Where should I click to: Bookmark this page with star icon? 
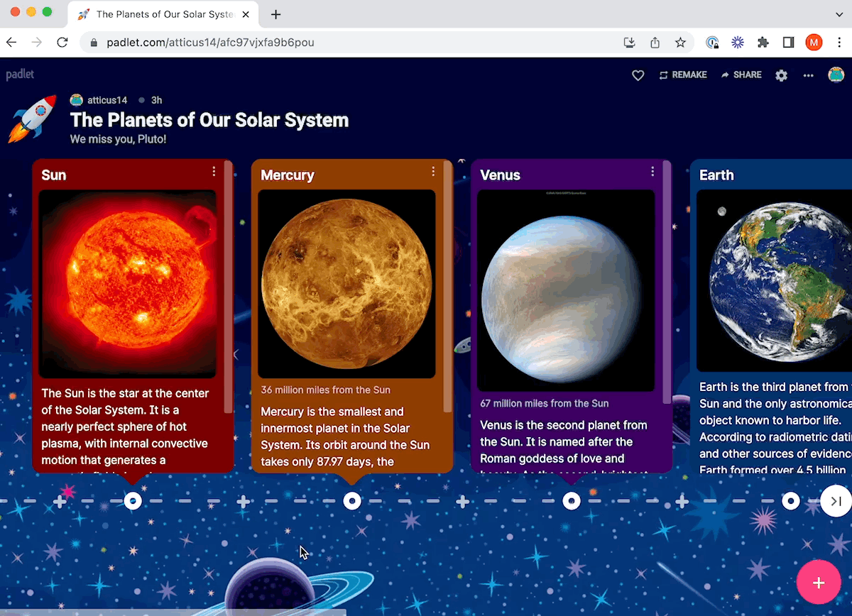coord(680,43)
